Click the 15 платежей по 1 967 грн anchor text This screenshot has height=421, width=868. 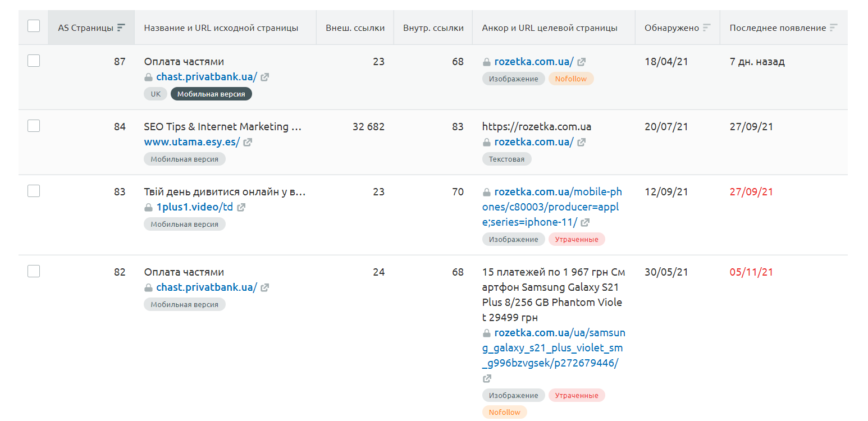tap(554, 295)
